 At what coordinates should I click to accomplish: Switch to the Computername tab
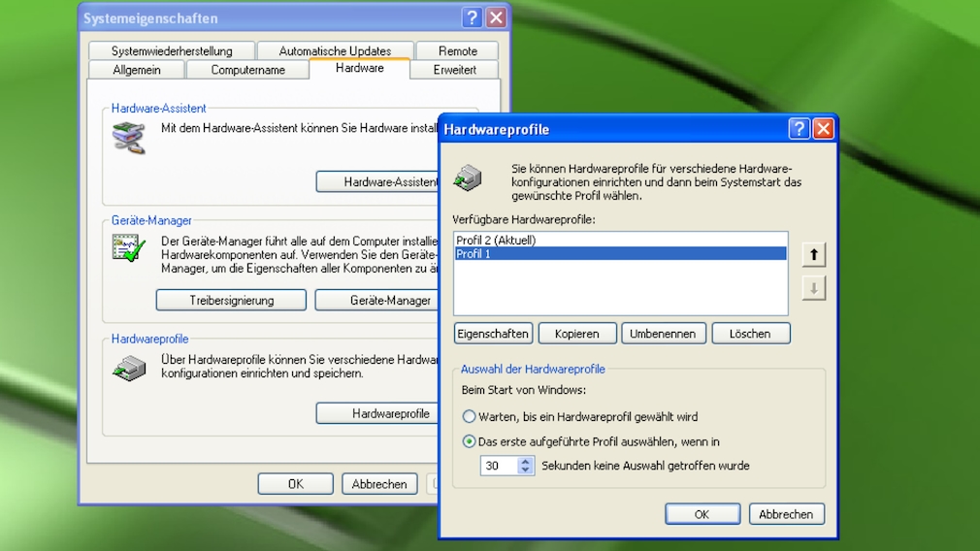pyautogui.click(x=247, y=70)
